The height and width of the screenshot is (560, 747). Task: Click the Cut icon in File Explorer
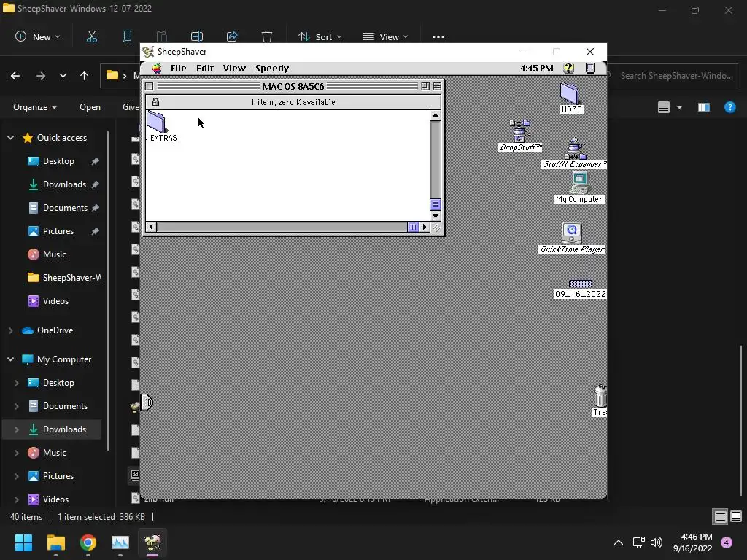point(91,36)
